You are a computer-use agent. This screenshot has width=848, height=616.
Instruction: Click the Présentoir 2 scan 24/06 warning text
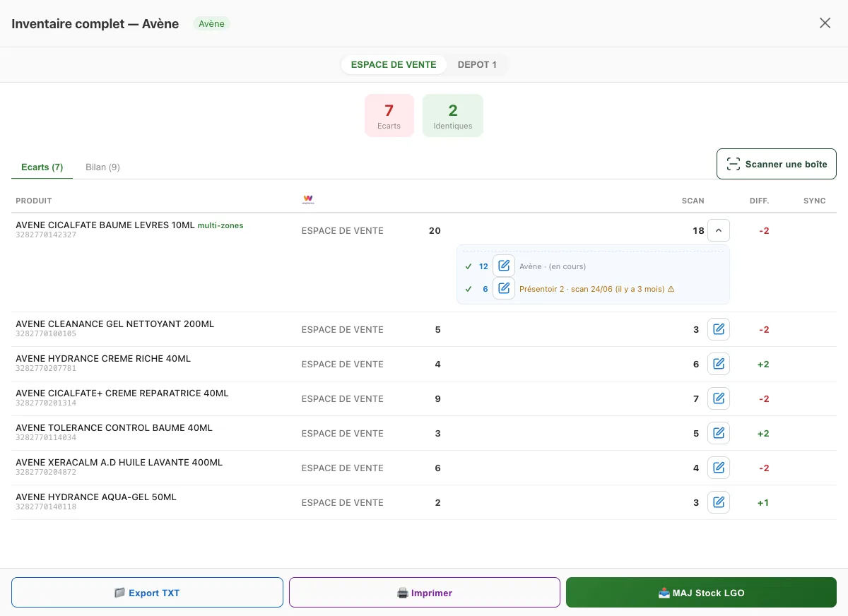[597, 289]
